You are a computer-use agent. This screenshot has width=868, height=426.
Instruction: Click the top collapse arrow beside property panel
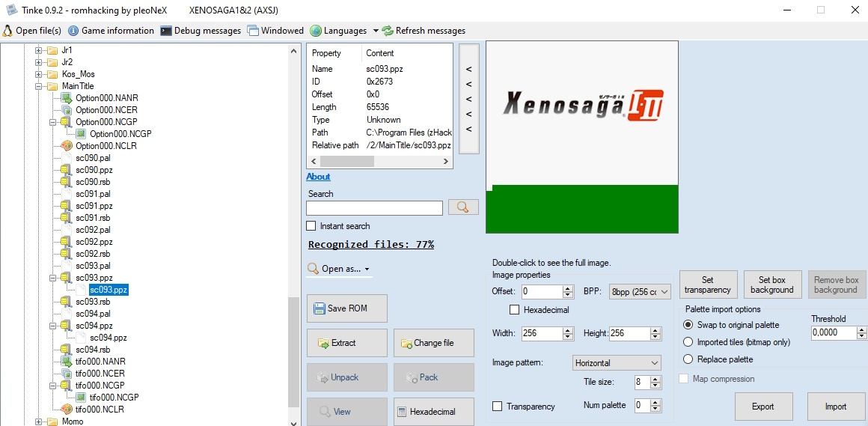point(469,69)
